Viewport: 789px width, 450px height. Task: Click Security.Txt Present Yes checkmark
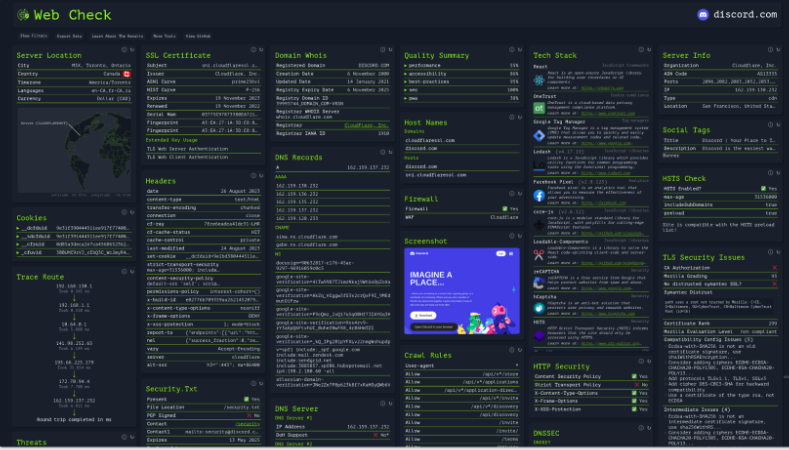click(246, 399)
